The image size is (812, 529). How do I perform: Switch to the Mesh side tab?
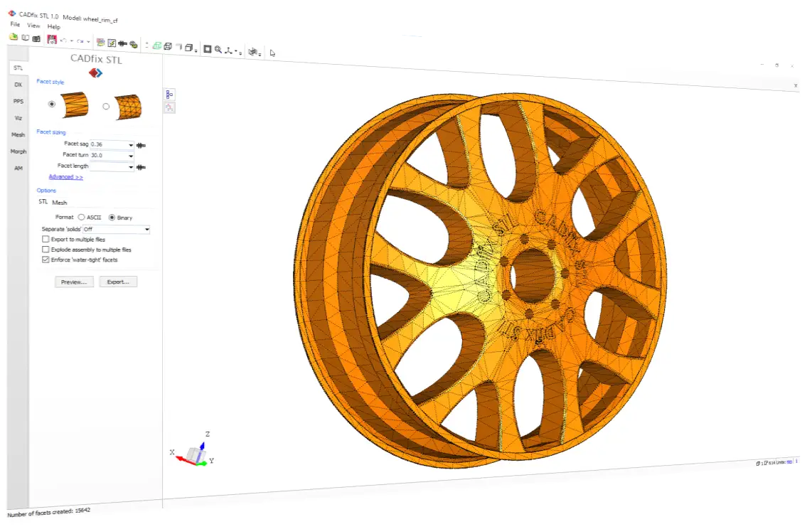(x=18, y=134)
